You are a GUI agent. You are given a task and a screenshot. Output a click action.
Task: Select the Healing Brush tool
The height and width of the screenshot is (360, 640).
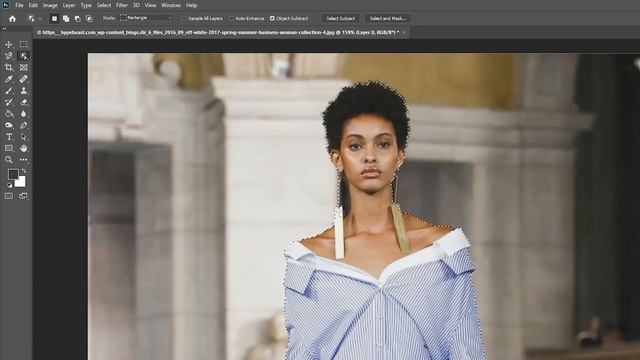pos(24,79)
